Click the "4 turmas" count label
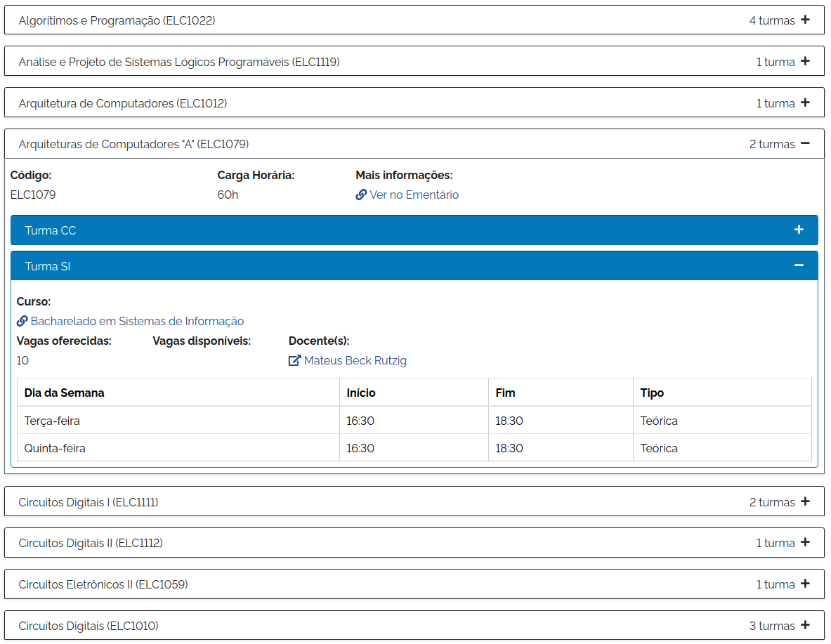 click(x=771, y=20)
